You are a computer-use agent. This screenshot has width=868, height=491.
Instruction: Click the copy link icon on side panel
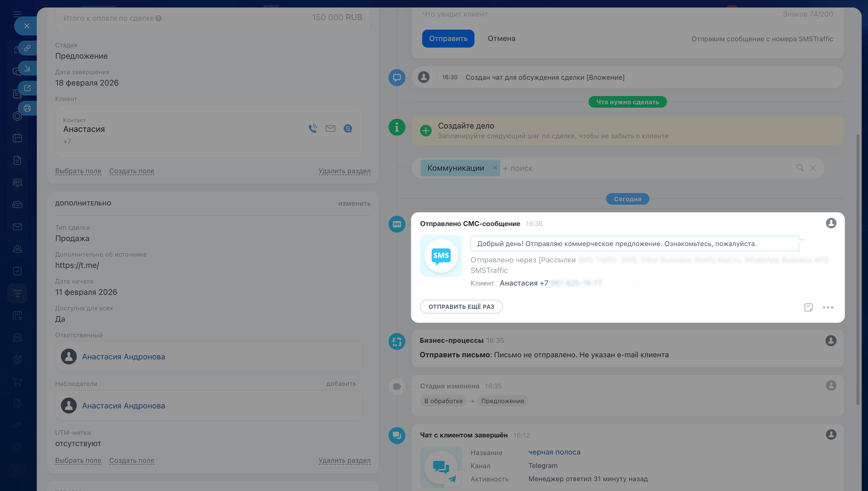27,48
